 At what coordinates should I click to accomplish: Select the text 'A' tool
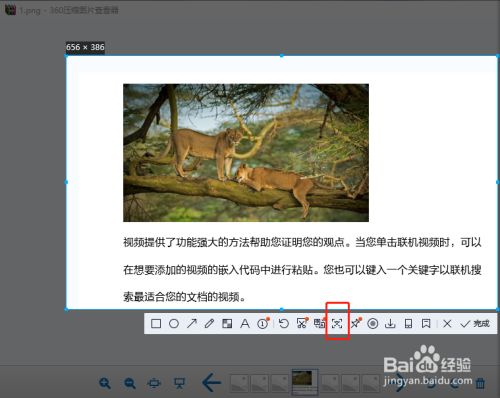point(245,324)
